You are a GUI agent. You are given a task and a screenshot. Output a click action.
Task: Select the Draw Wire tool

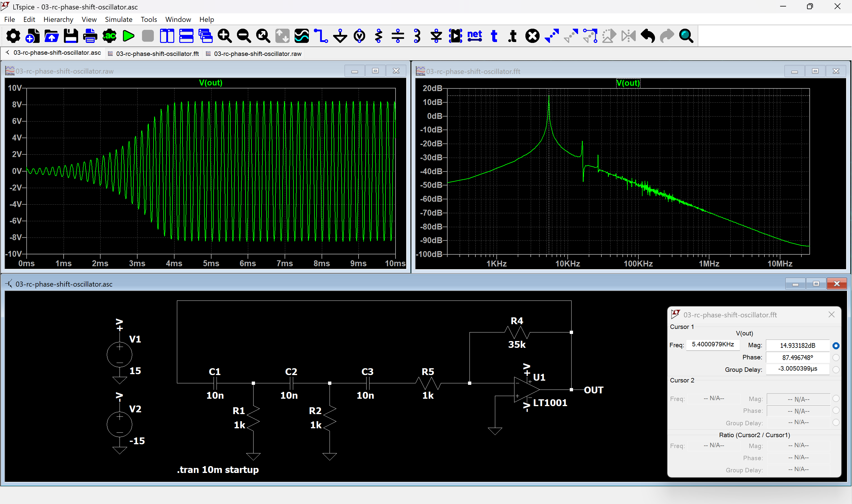pos(321,36)
